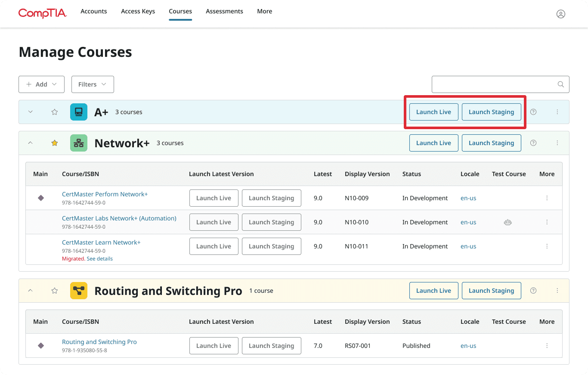Viewport: 588px width, 375px height.
Task: Click the Routing and Switching Pro yellow icon
Action: [x=79, y=291]
